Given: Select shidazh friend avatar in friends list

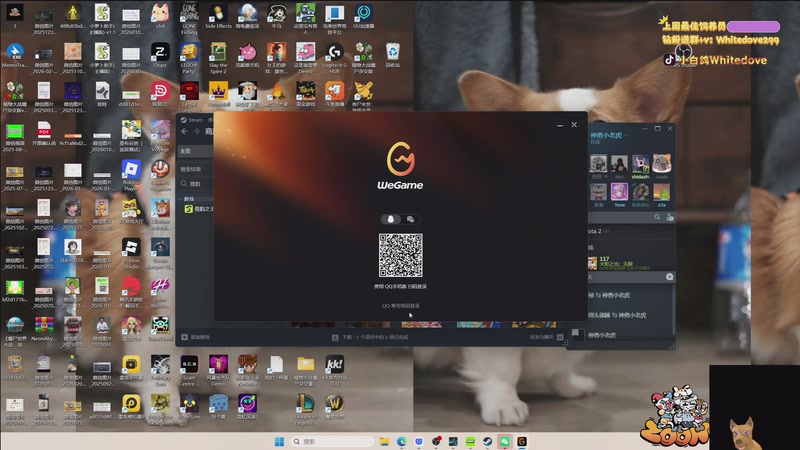Looking at the screenshot, I should [640, 164].
